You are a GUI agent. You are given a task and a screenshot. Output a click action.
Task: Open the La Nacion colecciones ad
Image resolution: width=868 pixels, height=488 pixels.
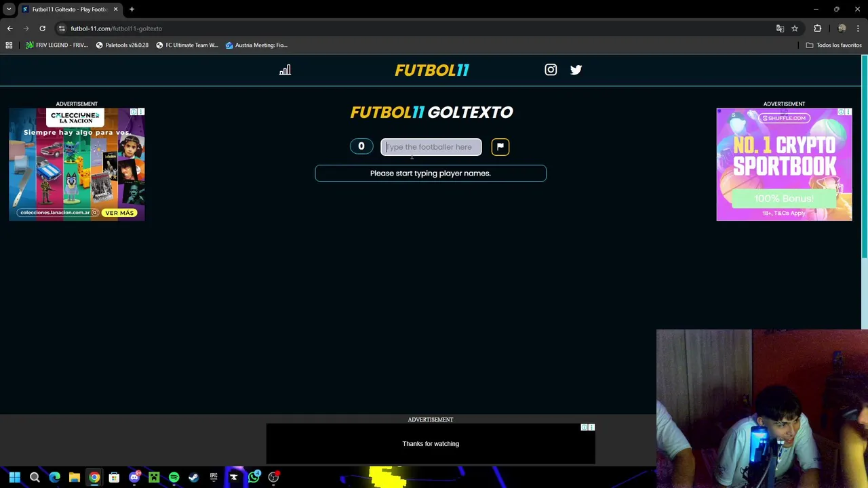click(x=77, y=164)
